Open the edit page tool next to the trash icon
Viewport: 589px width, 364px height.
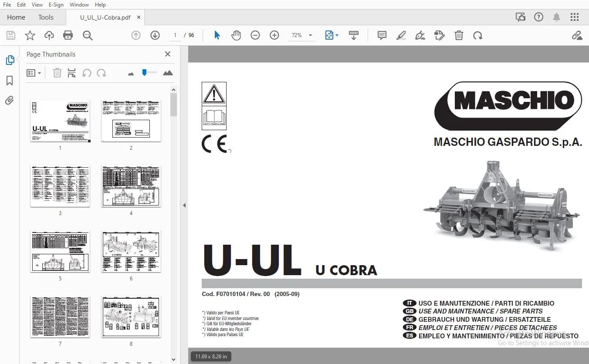(440, 35)
